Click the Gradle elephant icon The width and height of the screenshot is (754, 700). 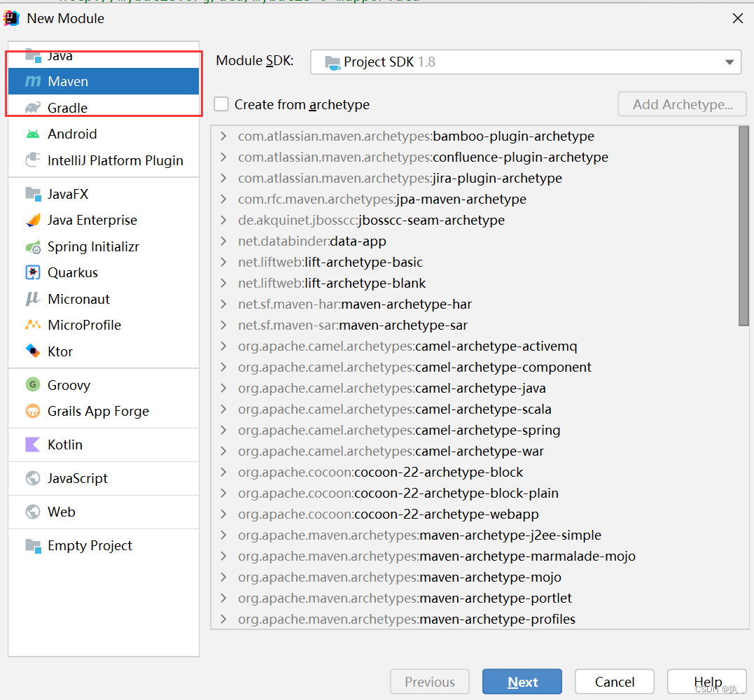coord(33,107)
